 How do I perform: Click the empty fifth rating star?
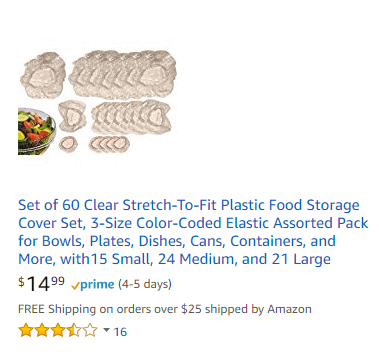point(90,331)
